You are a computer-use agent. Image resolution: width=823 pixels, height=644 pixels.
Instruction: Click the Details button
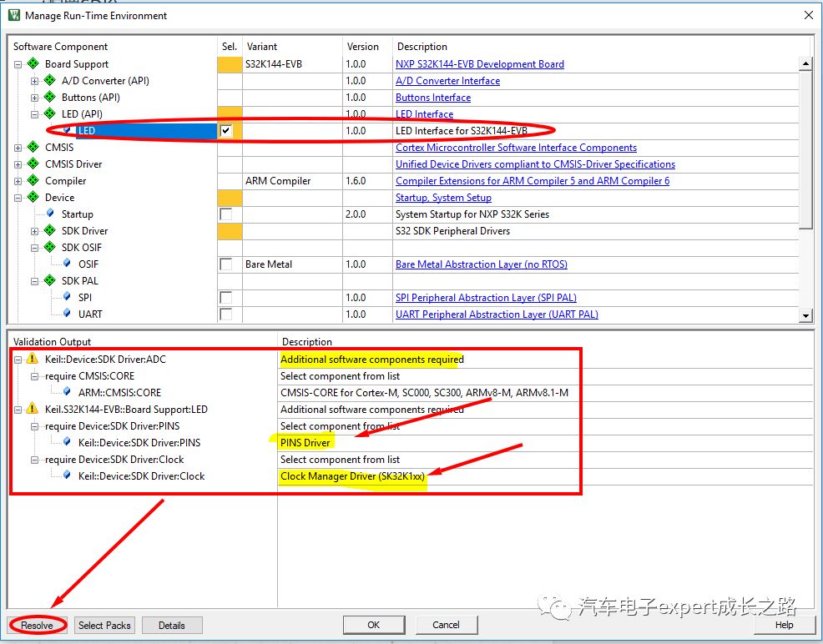click(172, 625)
